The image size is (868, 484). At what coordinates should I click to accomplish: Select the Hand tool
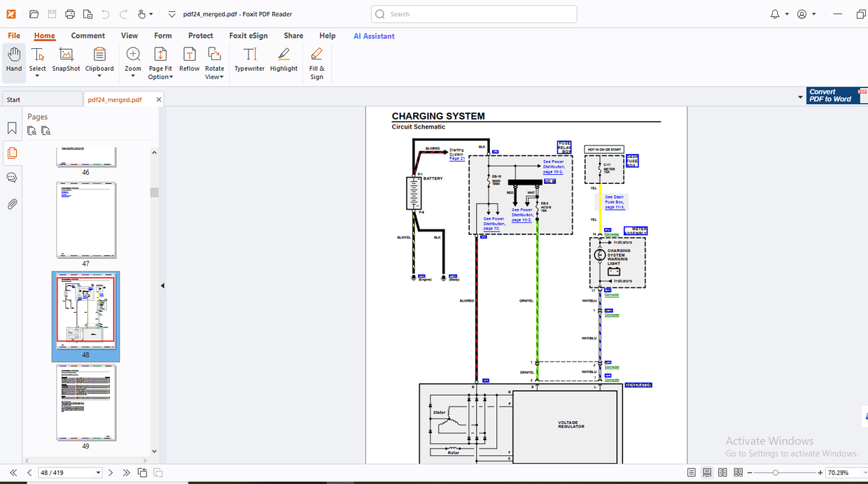[x=13, y=61]
